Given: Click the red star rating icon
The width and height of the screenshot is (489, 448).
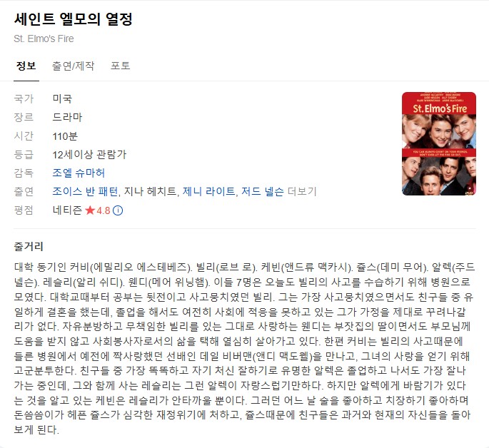Looking at the screenshot, I should (x=90, y=210).
